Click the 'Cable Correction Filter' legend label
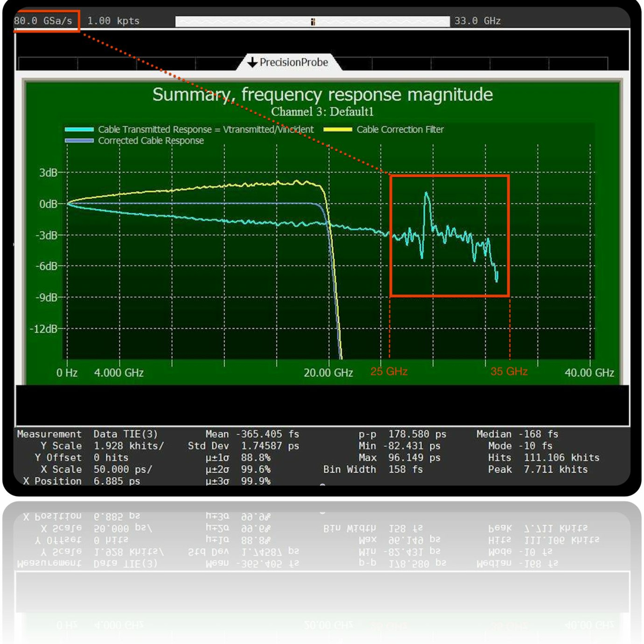Screen dimensions: 644x644 tap(400, 129)
